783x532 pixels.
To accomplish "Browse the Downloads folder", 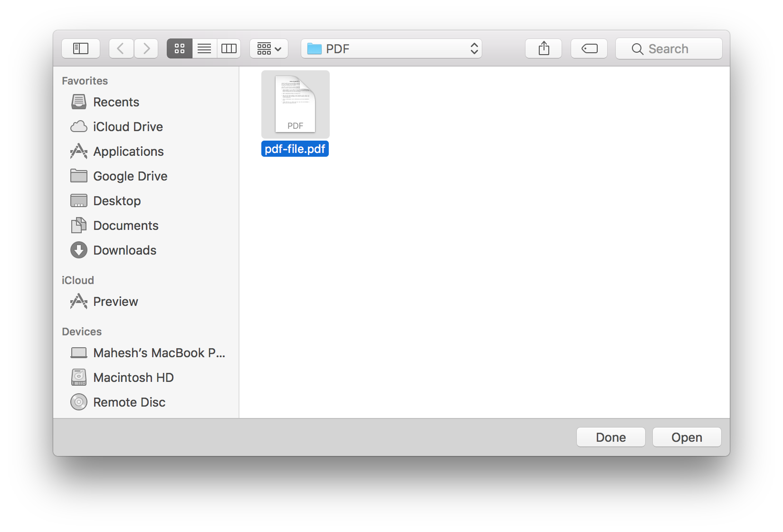I will point(125,250).
